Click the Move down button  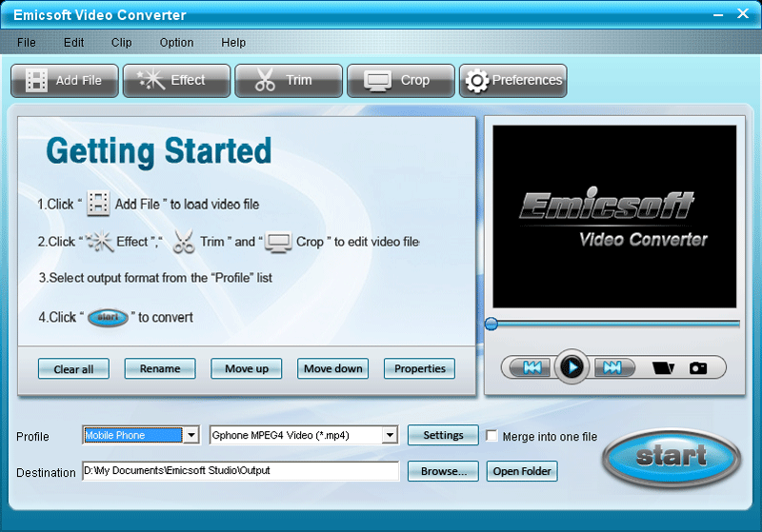point(332,368)
